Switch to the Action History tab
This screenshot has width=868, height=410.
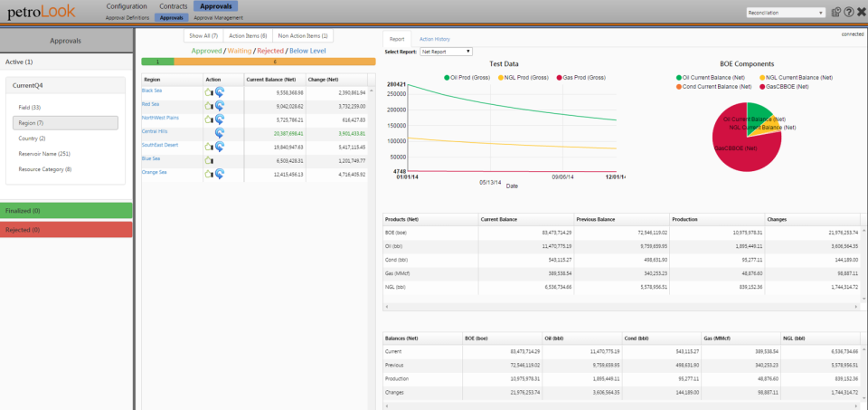434,39
